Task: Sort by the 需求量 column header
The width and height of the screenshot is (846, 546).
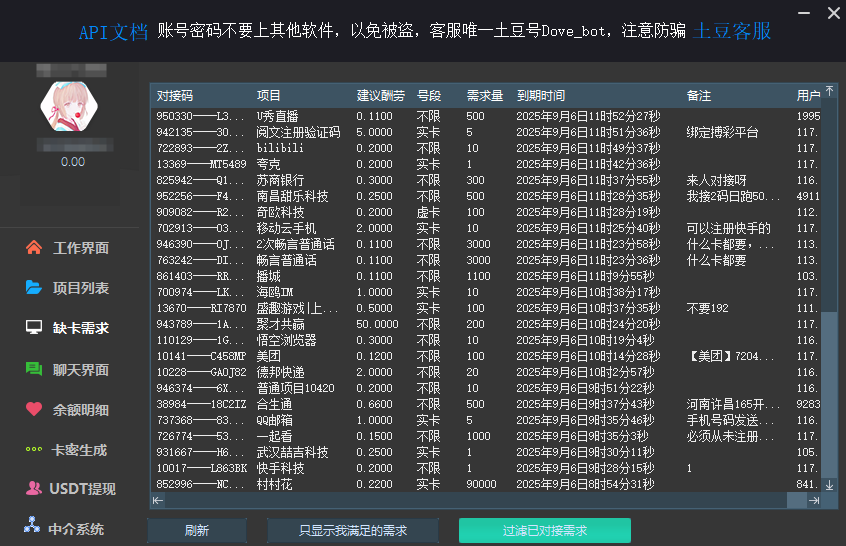Action: click(x=485, y=95)
